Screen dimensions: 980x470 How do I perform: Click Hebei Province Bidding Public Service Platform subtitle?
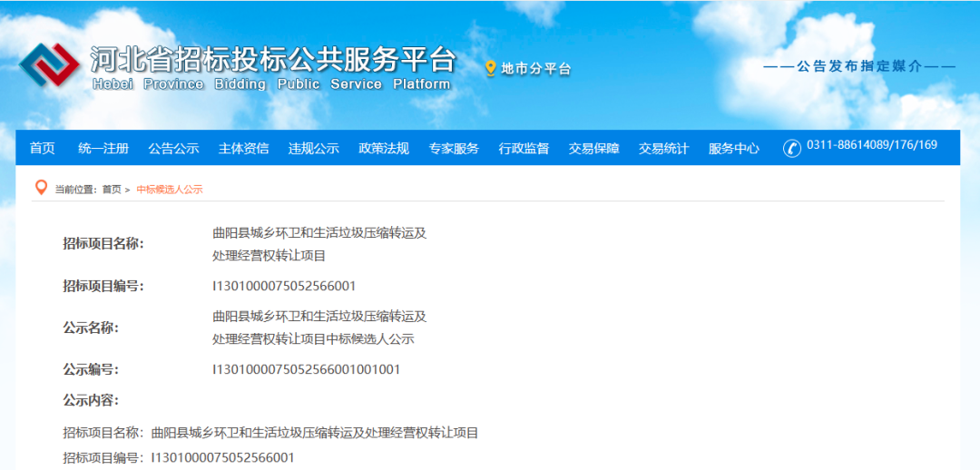pyautogui.click(x=271, y=84)
